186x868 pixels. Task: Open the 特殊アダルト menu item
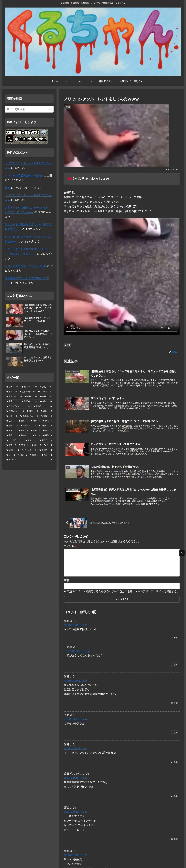[x=106, y=81]
